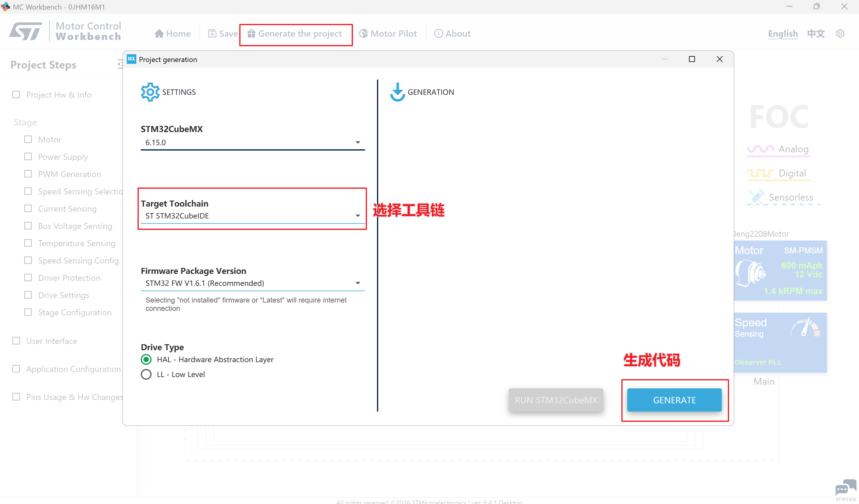Check the Application Configuration step

tap(16, 369)
